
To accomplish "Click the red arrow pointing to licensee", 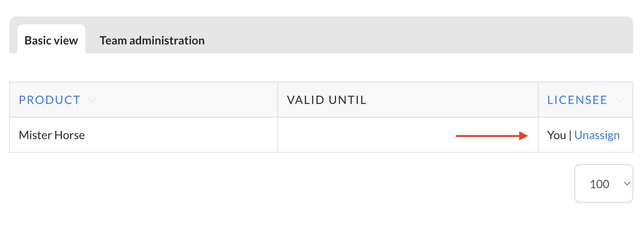I will coord(523,136).
